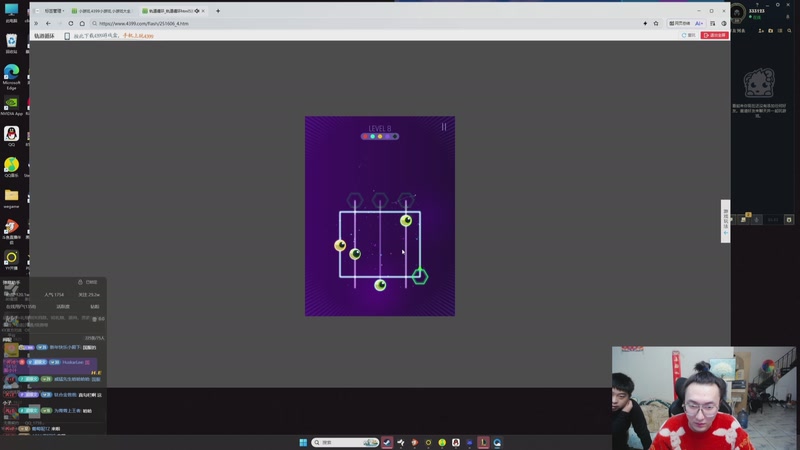Open the browser reading list icon
The width and height of the screenshot is (800, 450).
[713, 23]
